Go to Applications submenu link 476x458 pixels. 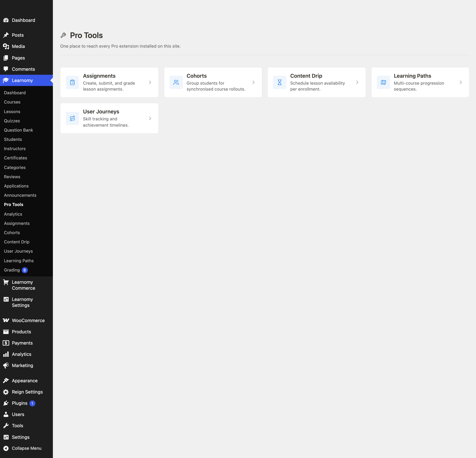16,186
